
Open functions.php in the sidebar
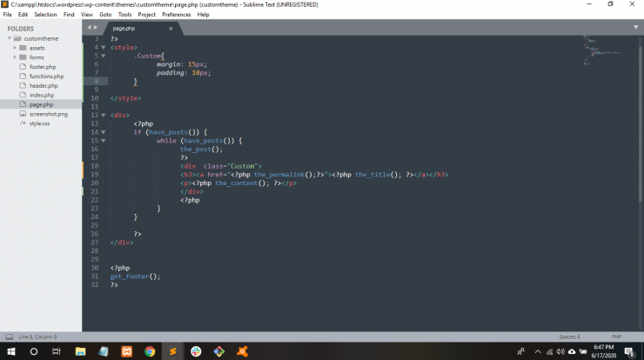(x=46, y=76)
